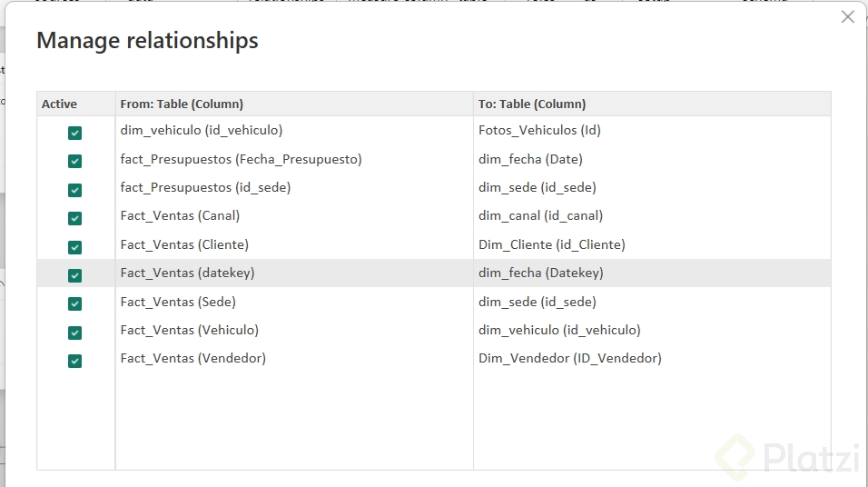868x487 pixels.
Task: Toggle Active checkbox for Fact_Ventas (Canal)
Action: tap(74, 218)
